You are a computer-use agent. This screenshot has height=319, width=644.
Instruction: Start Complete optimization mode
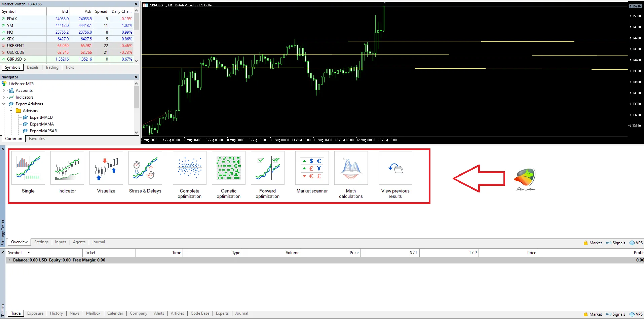click(x=190, y=168)
